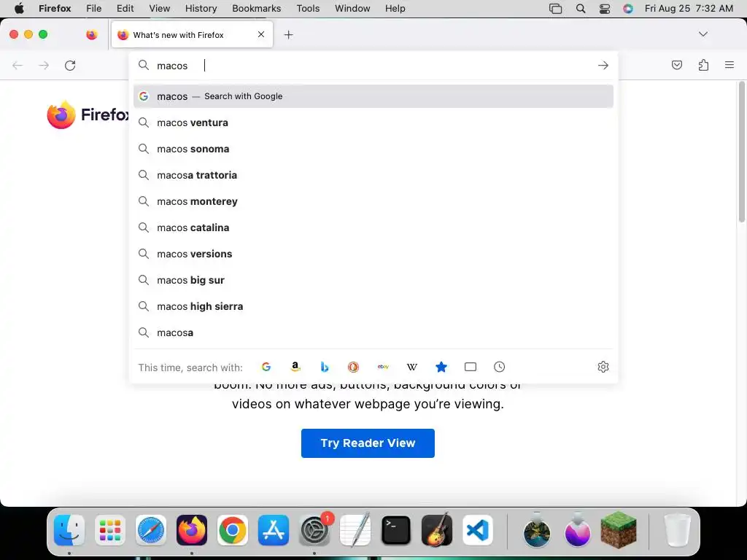
Task: Open Control Center in menu bar
Action: pyautogui.click(x=605, y=9)
